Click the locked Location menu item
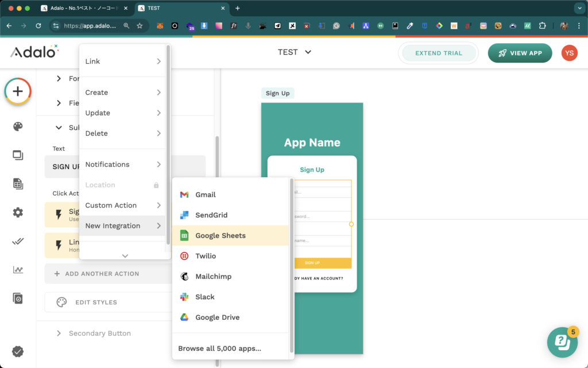 pos(122,185)
